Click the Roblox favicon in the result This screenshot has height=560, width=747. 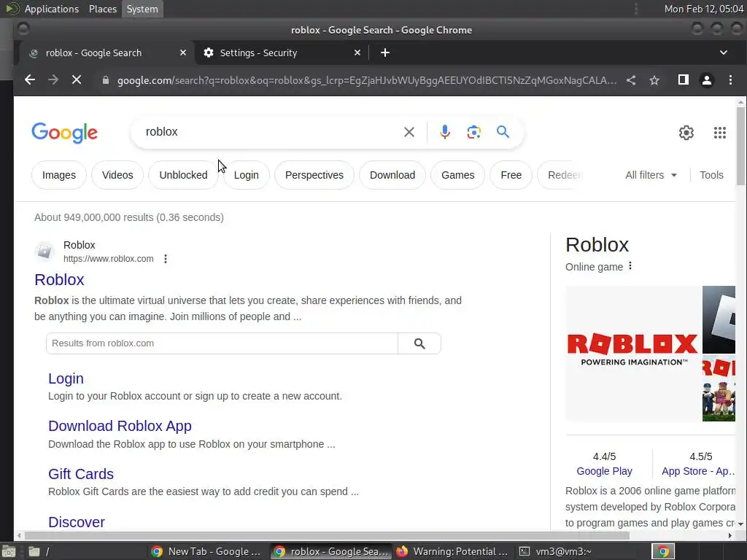44,252
